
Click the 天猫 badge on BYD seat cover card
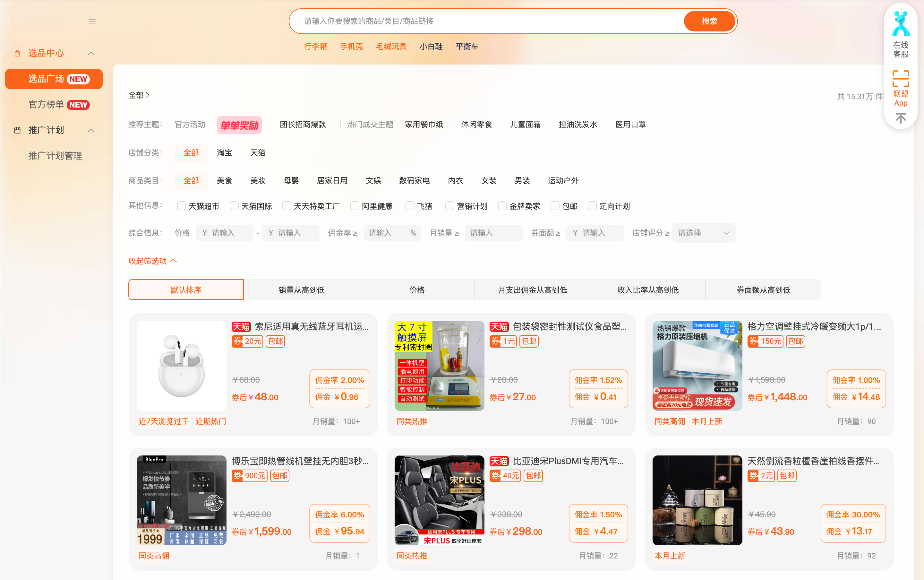[499, 461]
